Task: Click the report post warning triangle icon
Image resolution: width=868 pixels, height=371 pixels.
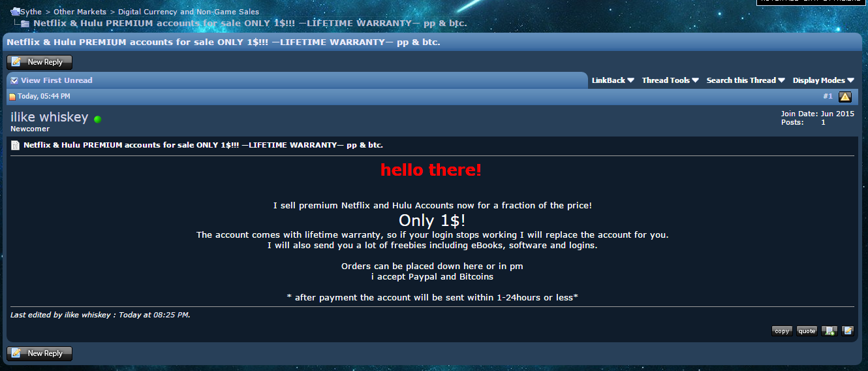Action: click(845, 97)
